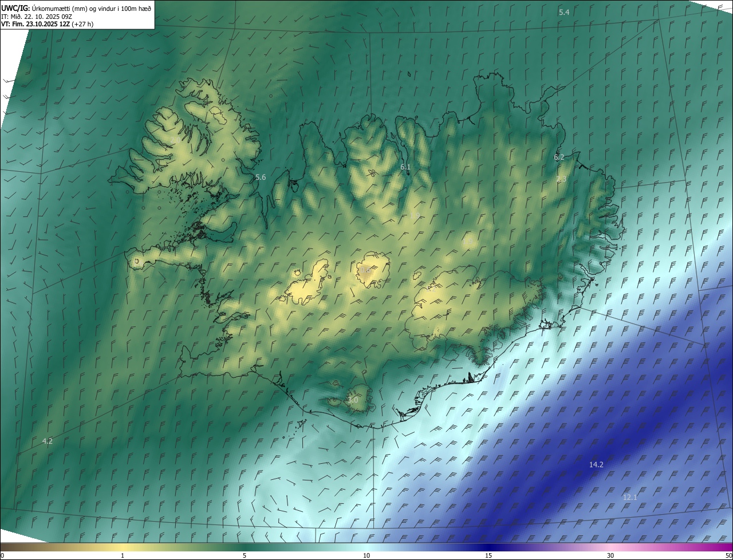Click the 12.1 value label on the map
This screenshot has width=733, height=560.
point(630,498)
